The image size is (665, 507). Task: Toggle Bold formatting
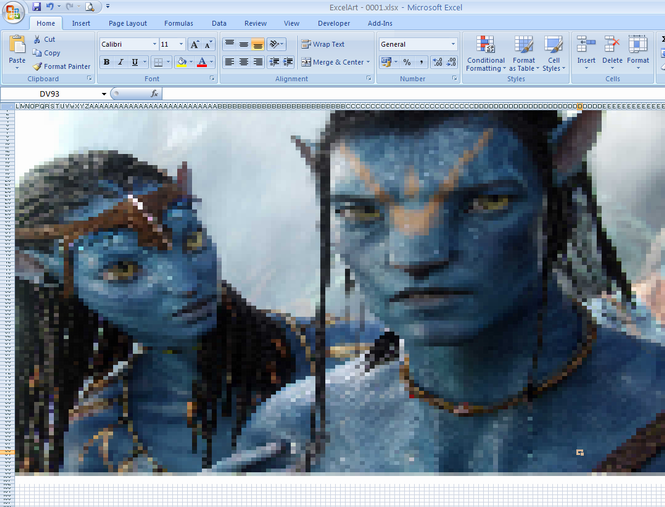pyautogui.click(x=106, y=62)
